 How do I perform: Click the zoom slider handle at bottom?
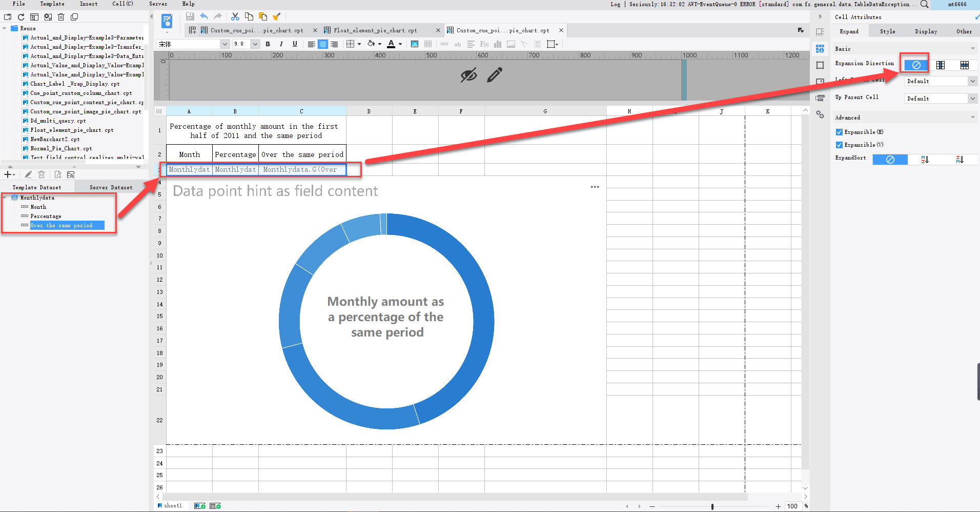pyautogui.click(x=712, y=506)
